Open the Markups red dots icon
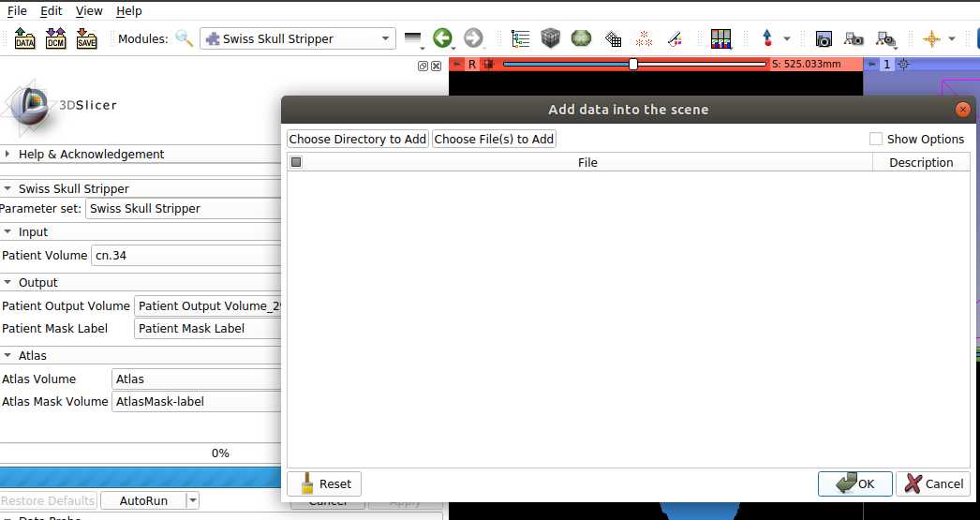 (644, 38)
